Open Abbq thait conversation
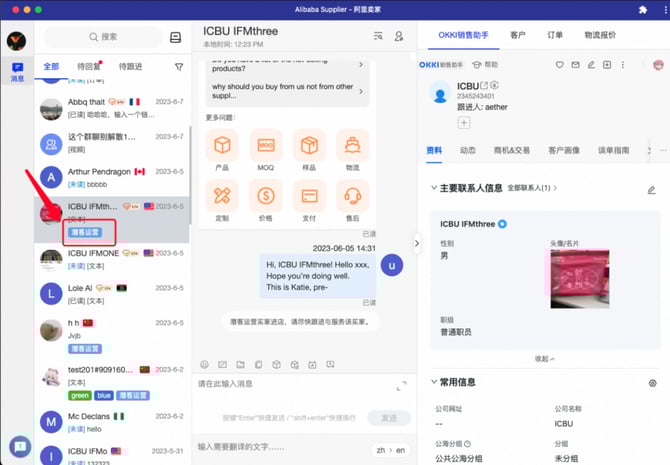The width and height of the screenshot is (670, 465). point(112,108)
